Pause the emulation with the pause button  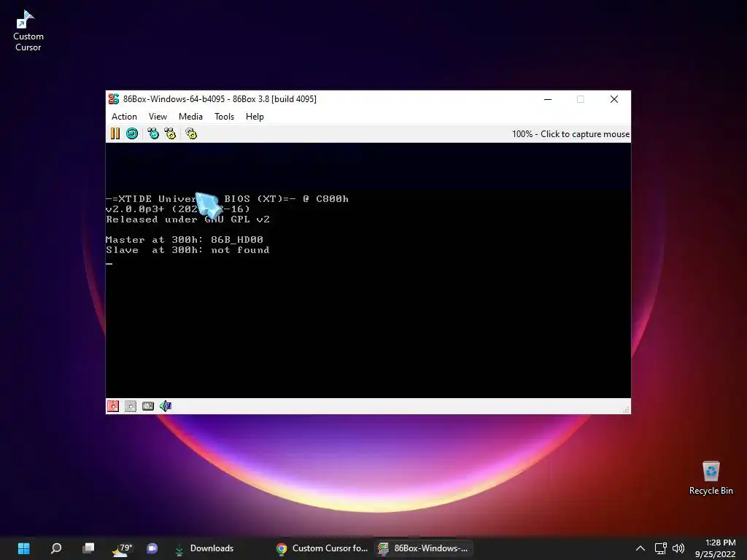tap(115, 134)
